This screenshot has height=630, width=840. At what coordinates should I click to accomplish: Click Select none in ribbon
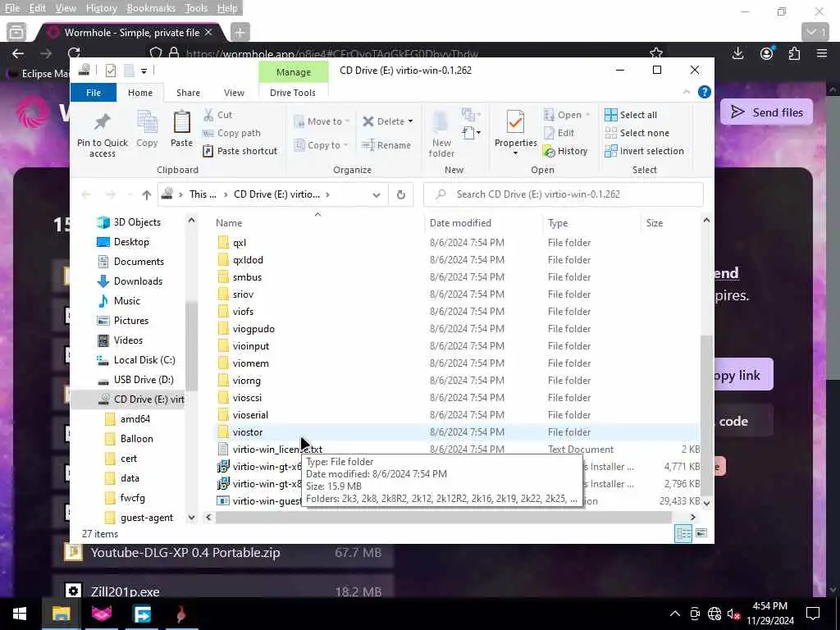coord(637,133)
